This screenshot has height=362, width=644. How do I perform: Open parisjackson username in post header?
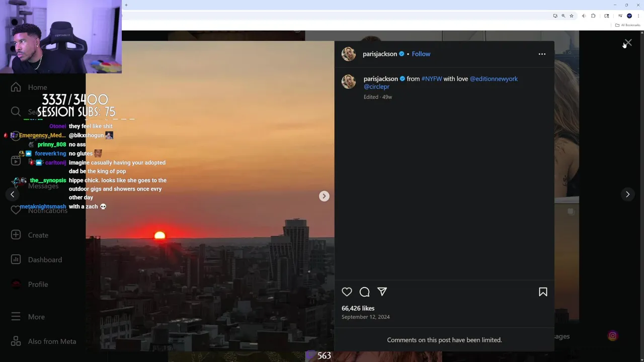pos(380,54)
